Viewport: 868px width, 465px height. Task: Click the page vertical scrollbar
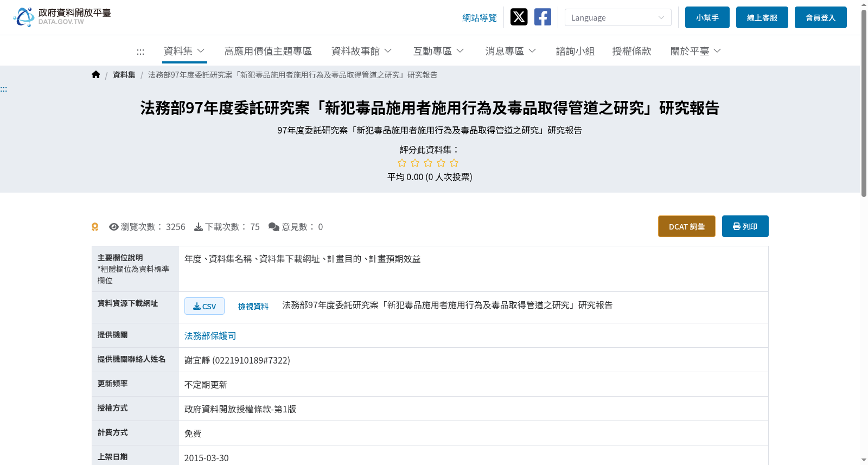864,103
